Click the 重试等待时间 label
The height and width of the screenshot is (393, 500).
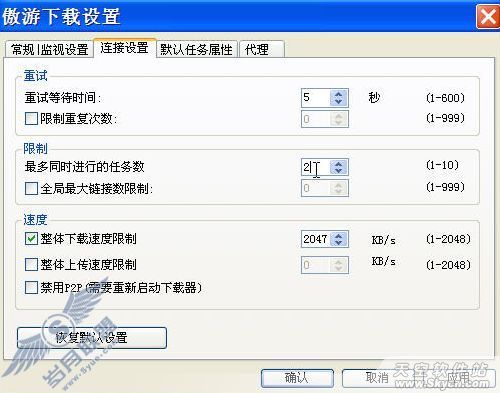coord(63,98)
